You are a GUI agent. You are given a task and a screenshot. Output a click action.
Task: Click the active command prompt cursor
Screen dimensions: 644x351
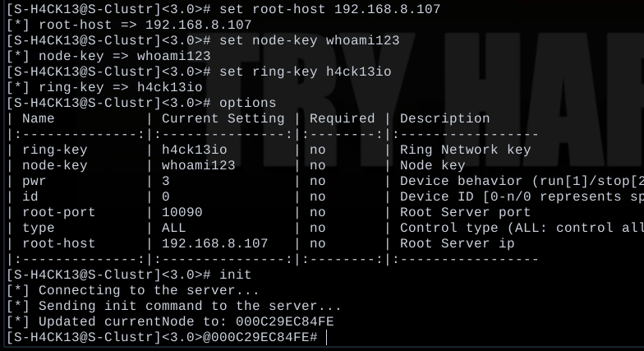(x=327, y=337)
